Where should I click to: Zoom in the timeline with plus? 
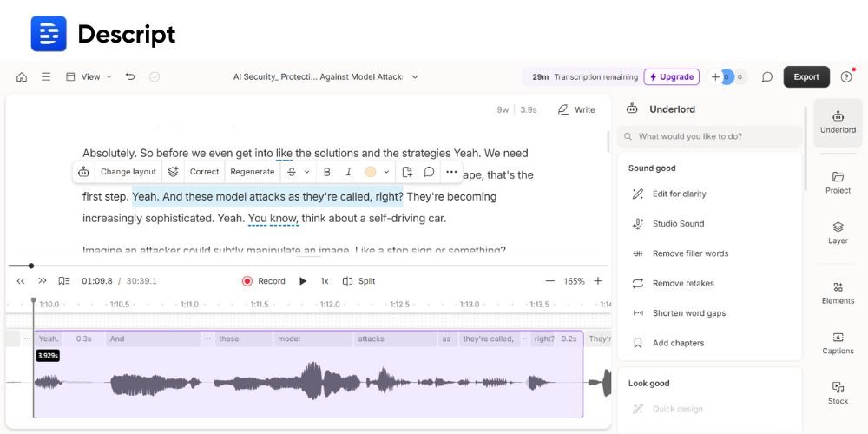pyautogui.click(x=598, y=281)
